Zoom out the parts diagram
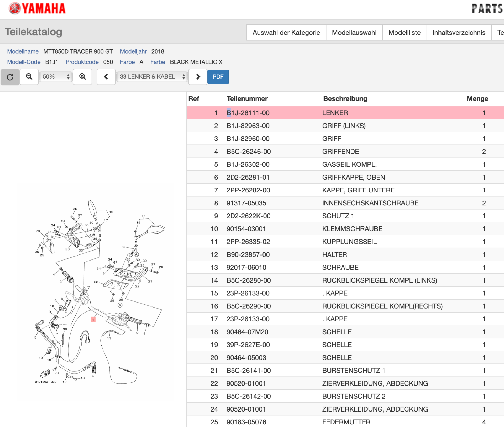This screenshot has height=427, width=504. click(29, 77)
